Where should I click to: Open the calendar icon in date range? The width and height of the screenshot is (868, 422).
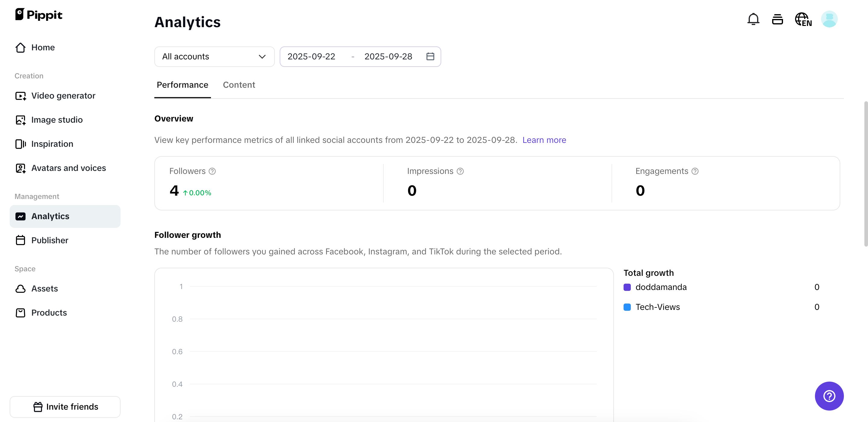[430, 56]
